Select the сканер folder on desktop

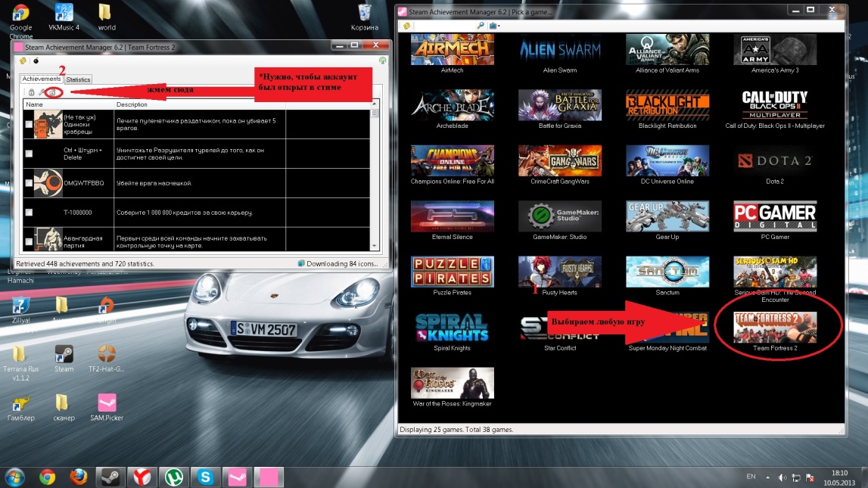[64, 407]
